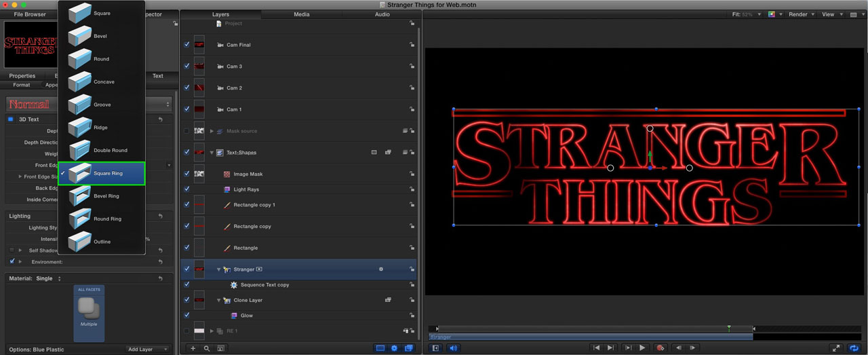The width and height of the screenshot is (868, 355).
Task: Open the File Browser tab
Action: (x=30, y=14)
